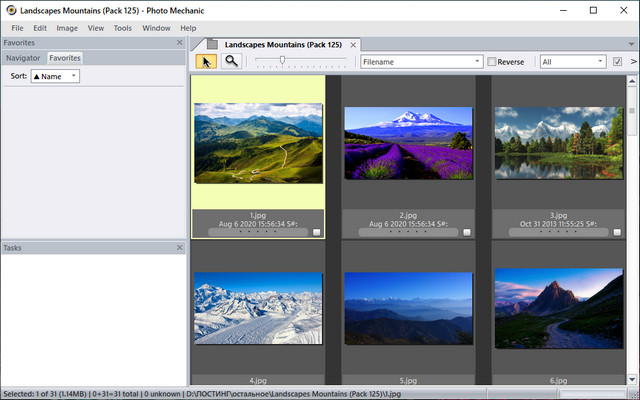Open the Filename sort dropdown
Screen dimensions: 640x400
coord(421,62)
